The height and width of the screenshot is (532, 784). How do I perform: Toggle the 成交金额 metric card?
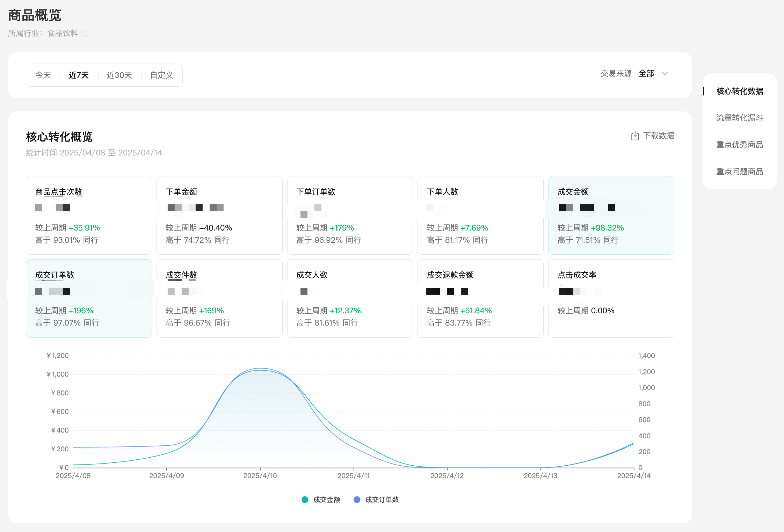(x=611, y=215)
